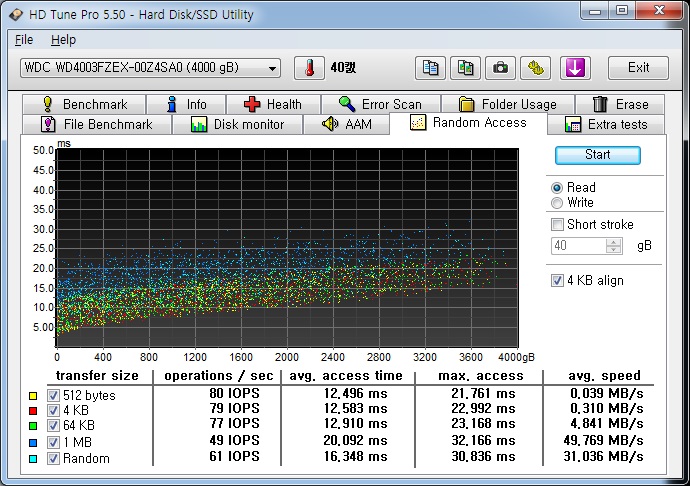Click the Benchmark tab light bulb icon
Screen dimensions: 690x486
coord(48,104)
